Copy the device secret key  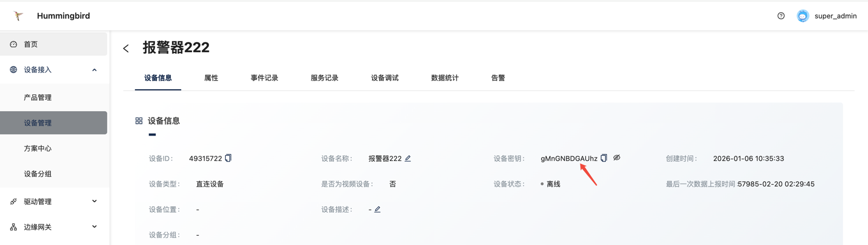point(604,158)
